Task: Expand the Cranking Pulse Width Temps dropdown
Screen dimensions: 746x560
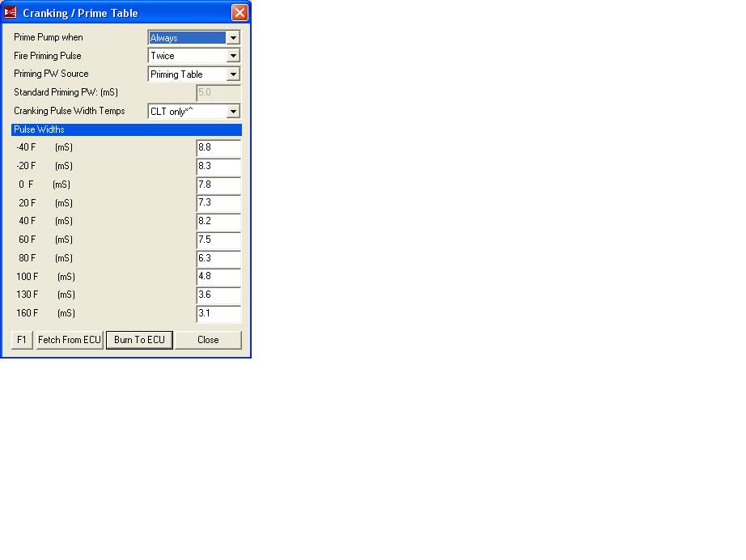Action: pyautogui.click(x=233, y=111)
